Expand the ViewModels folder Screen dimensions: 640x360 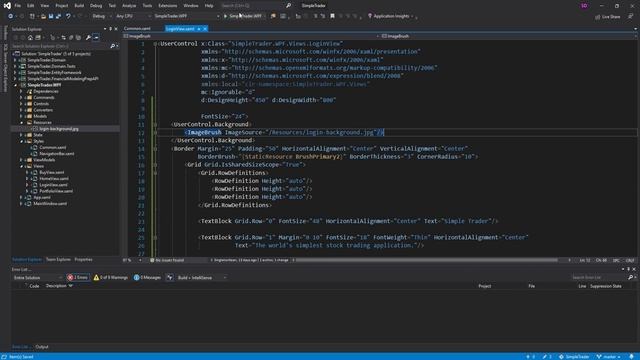click(21, 160)
